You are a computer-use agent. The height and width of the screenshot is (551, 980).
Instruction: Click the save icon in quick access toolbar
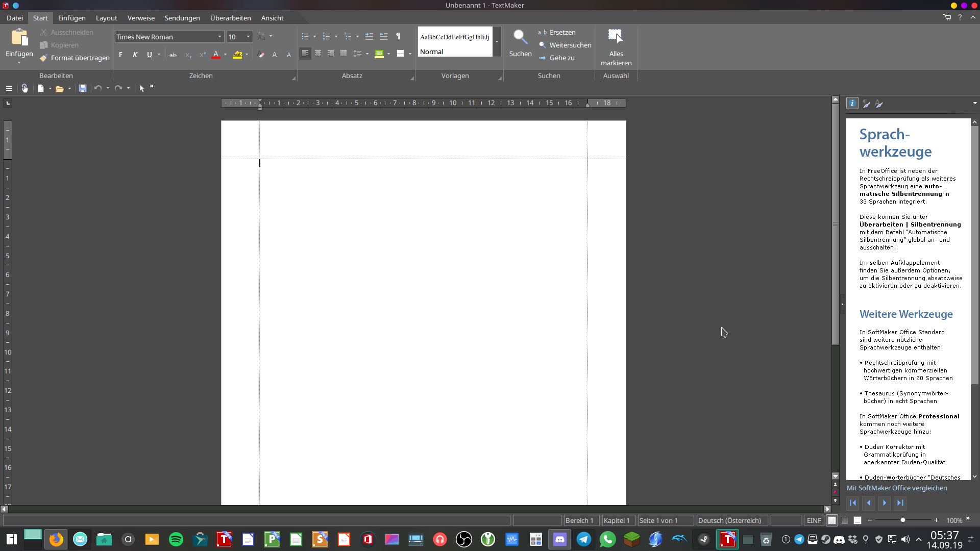click(x=82, y=88)
